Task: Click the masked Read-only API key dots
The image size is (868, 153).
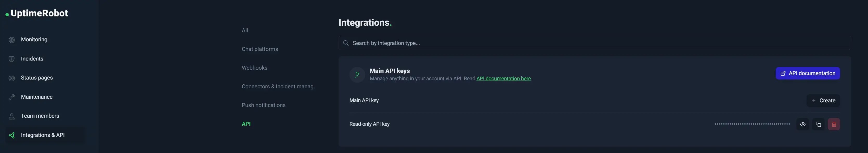Action: tap(752, 124)
